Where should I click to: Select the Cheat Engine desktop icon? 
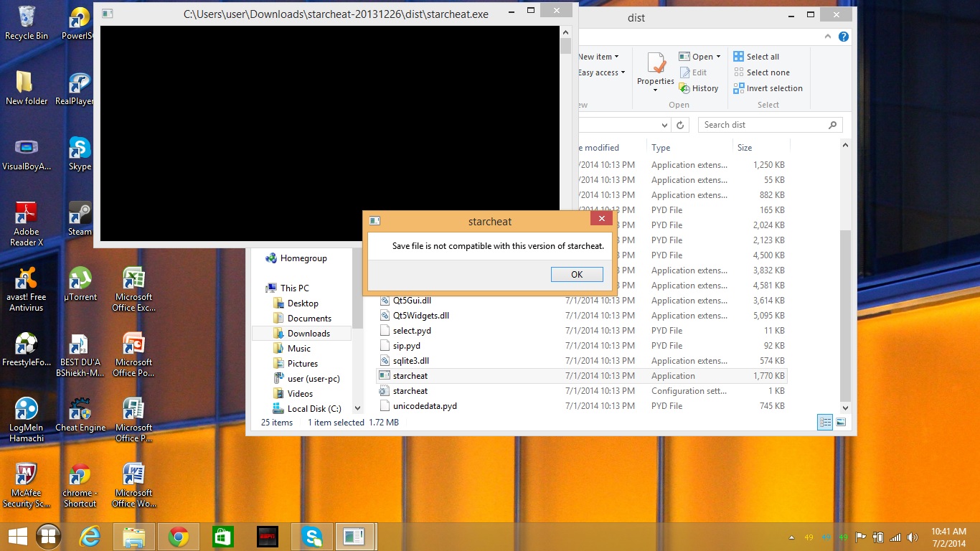click(80, 415)
